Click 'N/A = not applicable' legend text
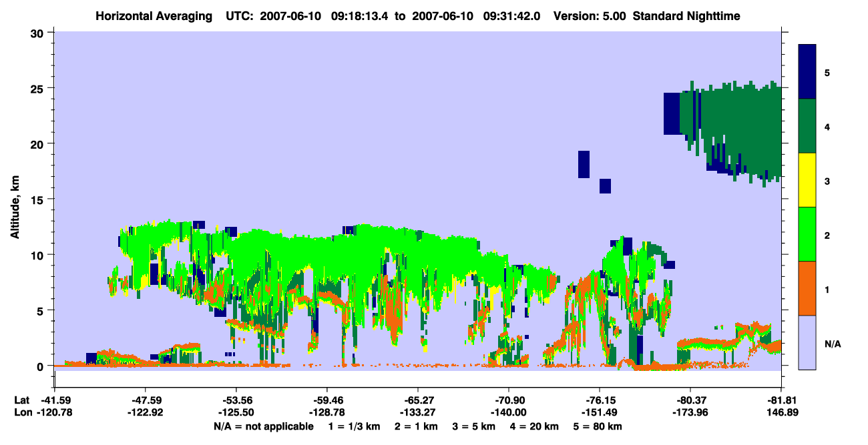Image resolution: width=868 pixels, height=445 pixels. (263, 426)
